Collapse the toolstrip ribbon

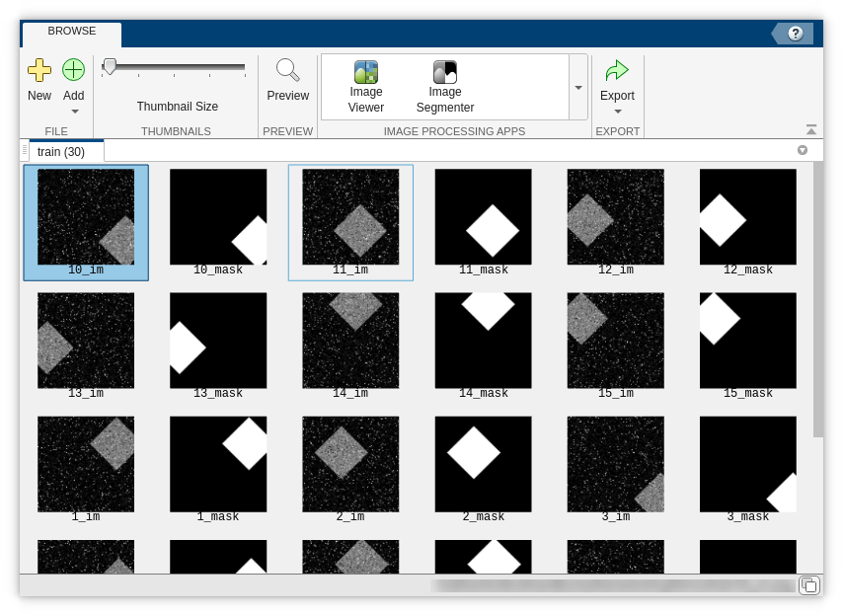[x=811, y=130]
